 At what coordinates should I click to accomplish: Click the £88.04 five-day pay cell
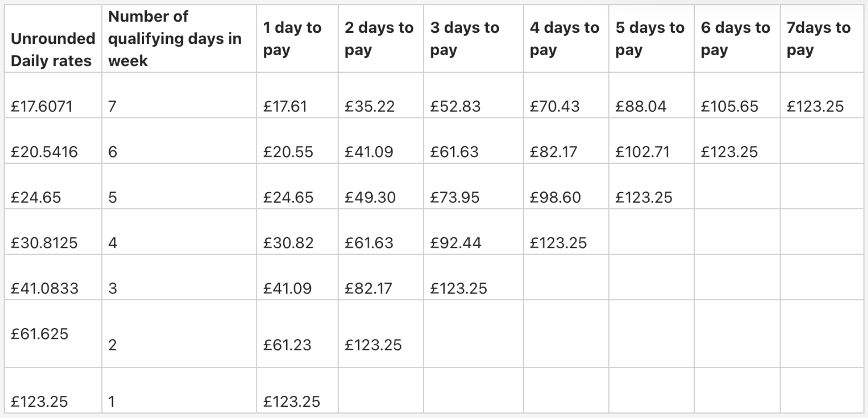click(651, 95)
